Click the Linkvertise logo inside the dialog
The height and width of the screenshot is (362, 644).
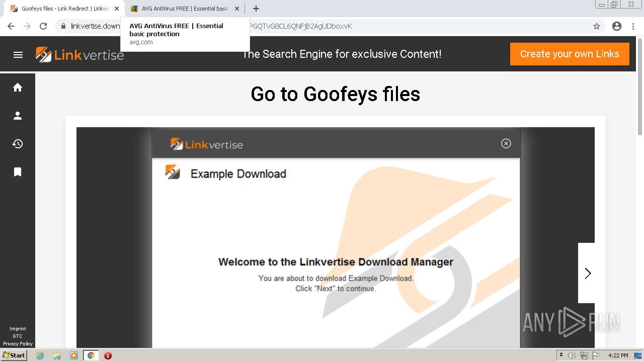206,144
